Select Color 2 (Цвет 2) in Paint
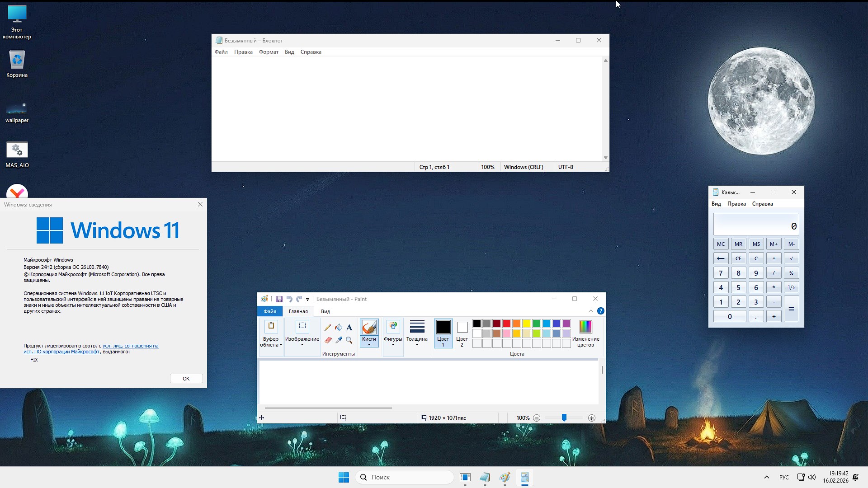The height and width of the screenshot is (488, 868). [462, 333]
